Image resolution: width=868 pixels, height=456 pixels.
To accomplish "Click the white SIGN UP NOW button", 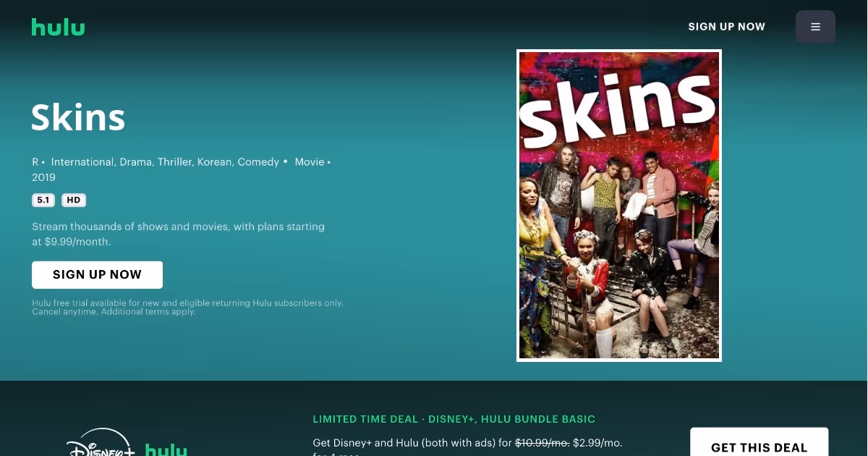I will pos(97,275).
